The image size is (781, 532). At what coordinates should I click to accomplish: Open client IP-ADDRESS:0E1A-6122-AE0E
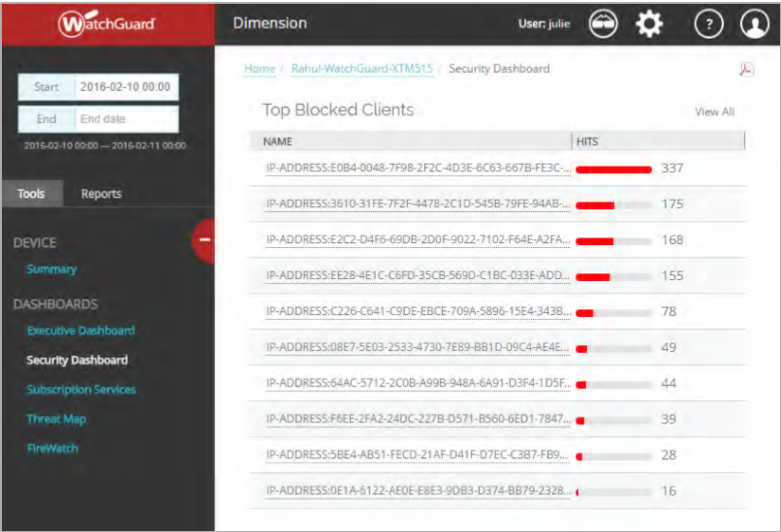coord(419,491)
